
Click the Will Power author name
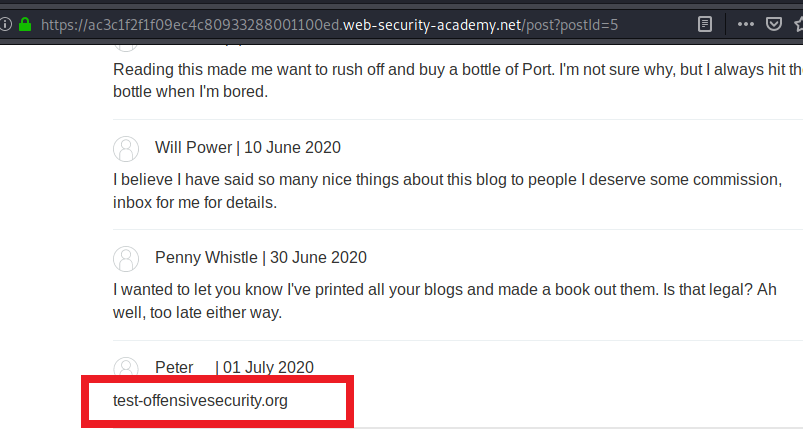[x=194, y=148]
